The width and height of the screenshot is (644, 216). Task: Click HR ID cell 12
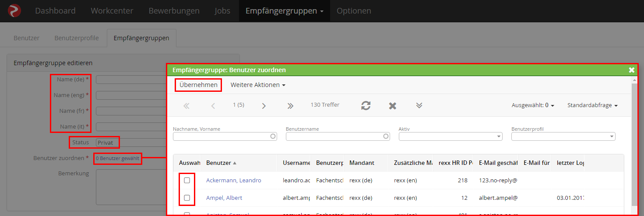click(x=465, y=198)
